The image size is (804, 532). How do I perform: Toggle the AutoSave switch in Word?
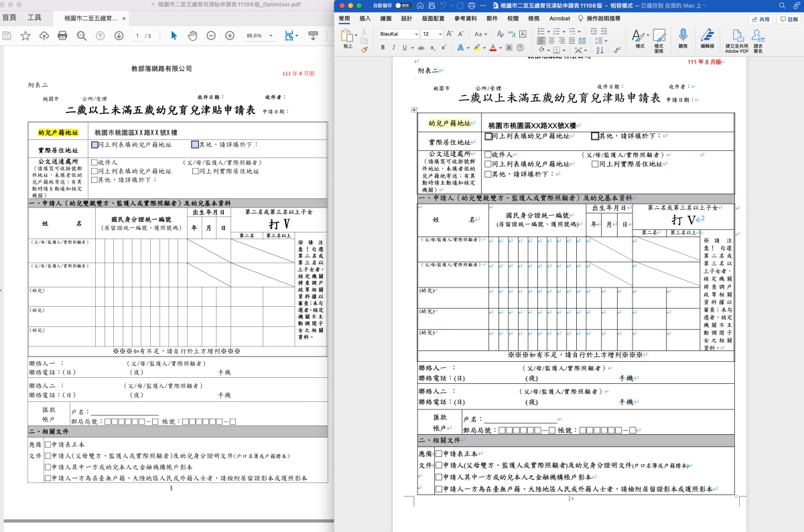(x=405, y=5)
